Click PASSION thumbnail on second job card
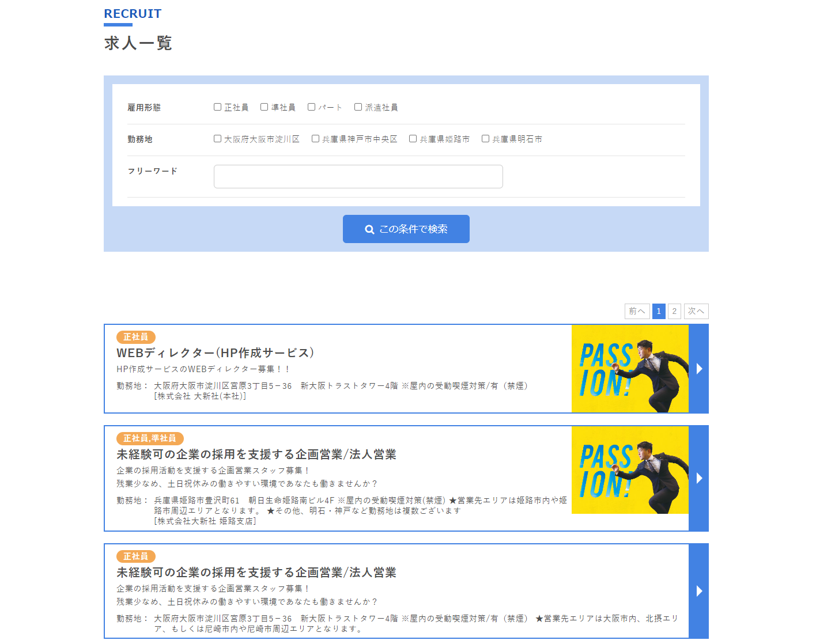This screenshot has height=644, width=816. pyautogui.click(x=630, y=470)
